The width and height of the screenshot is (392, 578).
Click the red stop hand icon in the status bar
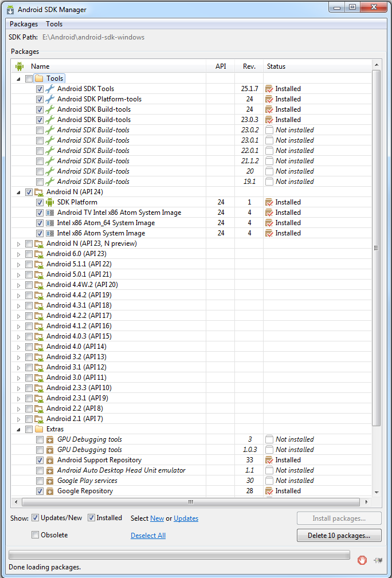(362, 560)
